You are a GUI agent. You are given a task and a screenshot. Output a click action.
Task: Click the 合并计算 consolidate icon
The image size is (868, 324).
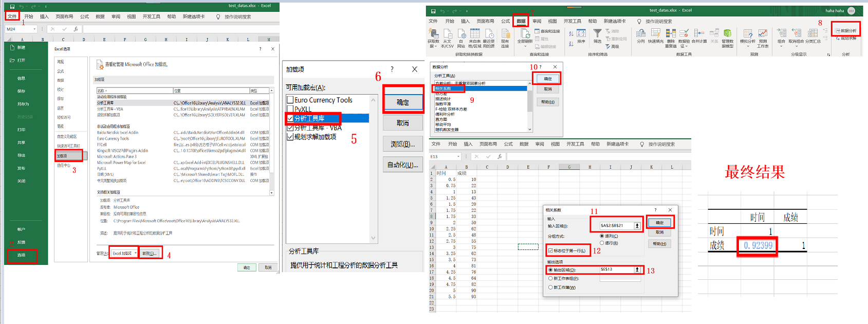click(x=699, y=34)
